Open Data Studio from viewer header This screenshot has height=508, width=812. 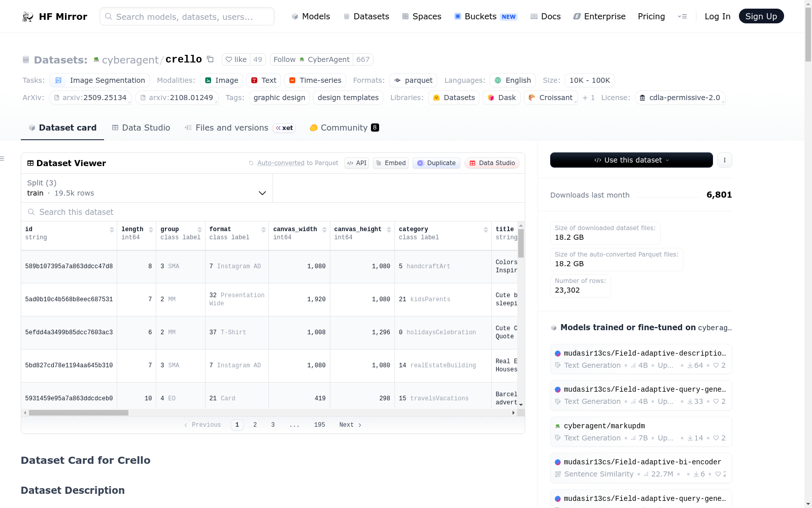coord(492,163)
